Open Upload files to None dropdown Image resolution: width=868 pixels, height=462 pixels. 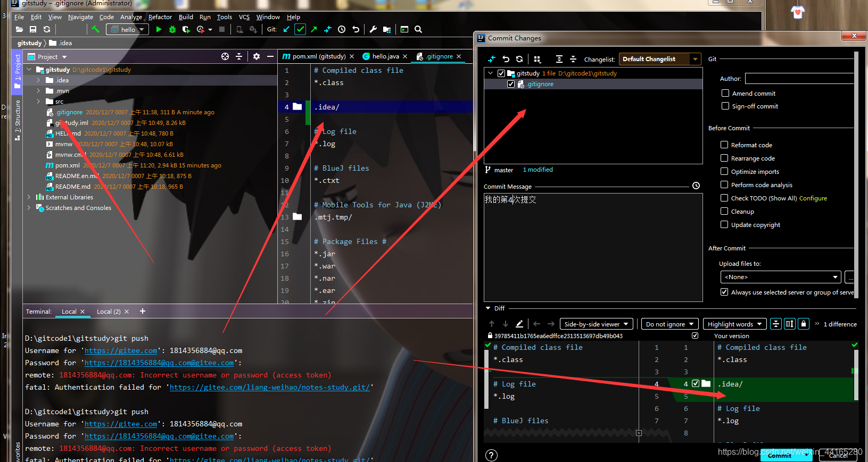point(781,277)
